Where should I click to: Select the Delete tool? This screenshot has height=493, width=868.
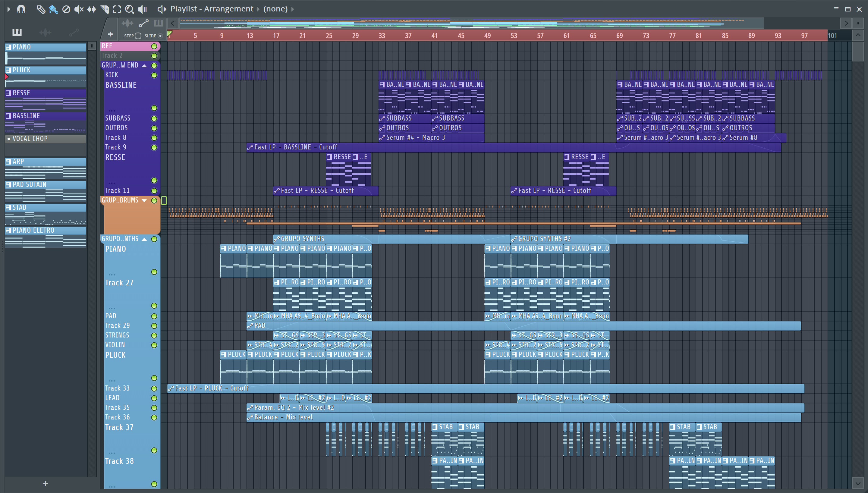(x=66, y=9)
